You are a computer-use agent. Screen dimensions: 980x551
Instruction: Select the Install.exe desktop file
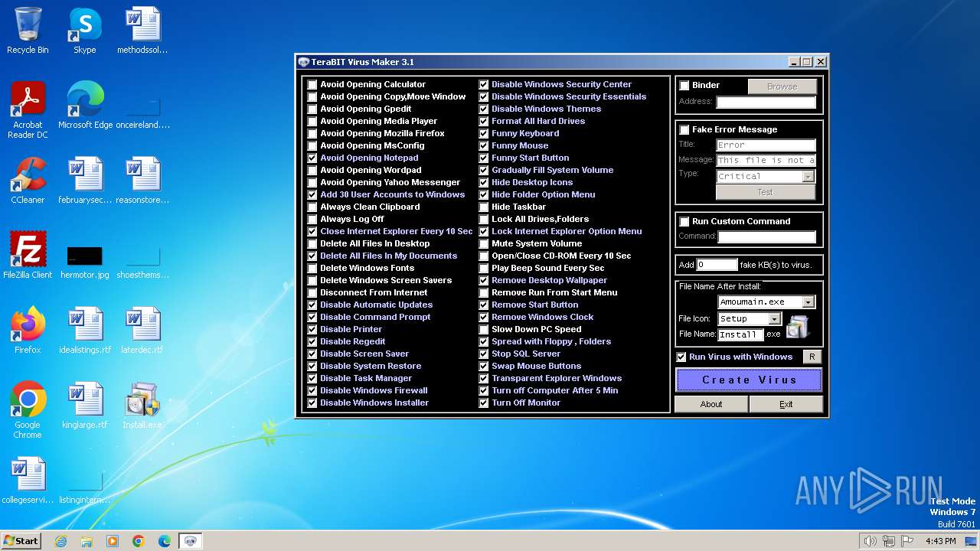(x=142, y=406)
